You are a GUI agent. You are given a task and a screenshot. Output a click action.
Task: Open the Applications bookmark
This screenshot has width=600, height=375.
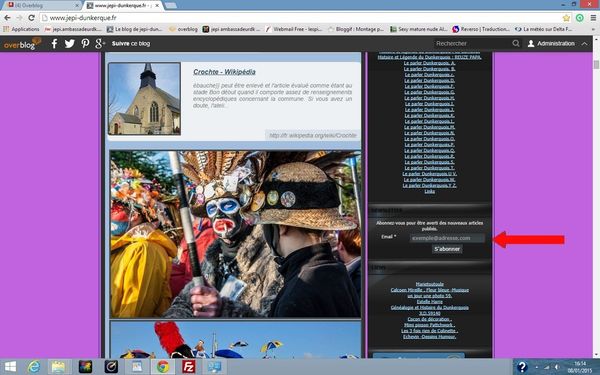(21, 29)
